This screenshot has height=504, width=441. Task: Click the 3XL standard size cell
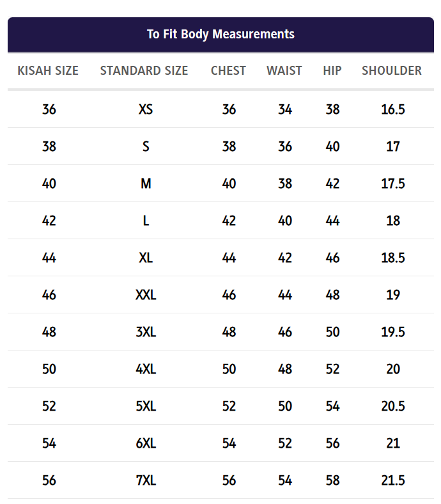point(146,332)
